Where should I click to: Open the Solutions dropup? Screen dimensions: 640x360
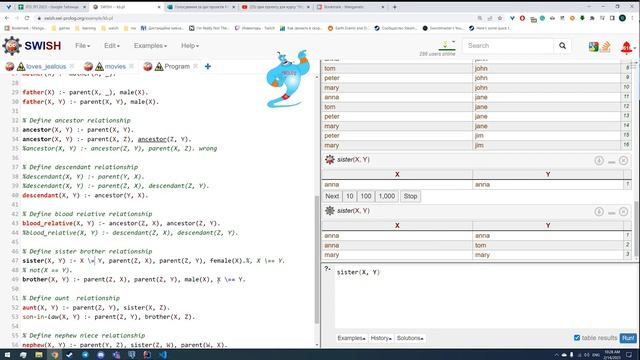pyautogui.click(x=410, y=338)
